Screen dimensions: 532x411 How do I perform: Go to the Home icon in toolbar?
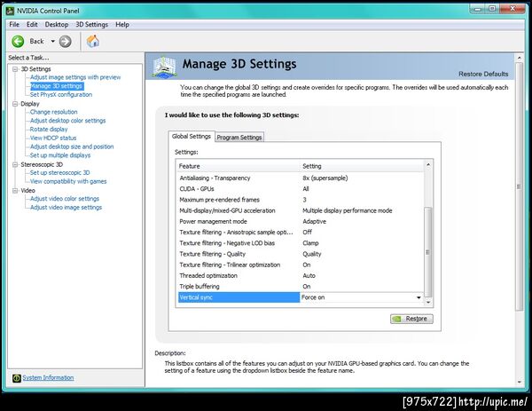pos(92,42)
